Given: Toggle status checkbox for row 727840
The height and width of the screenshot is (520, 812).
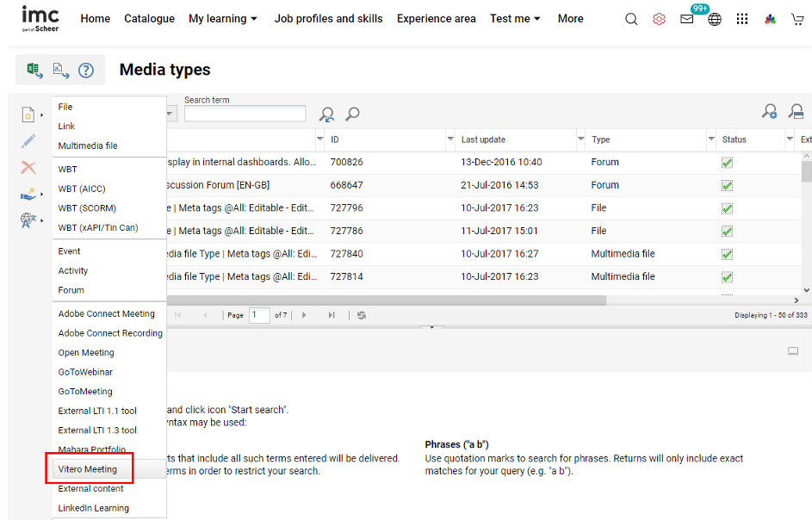Looking at the screenshot, I should (x=727, y=254).
